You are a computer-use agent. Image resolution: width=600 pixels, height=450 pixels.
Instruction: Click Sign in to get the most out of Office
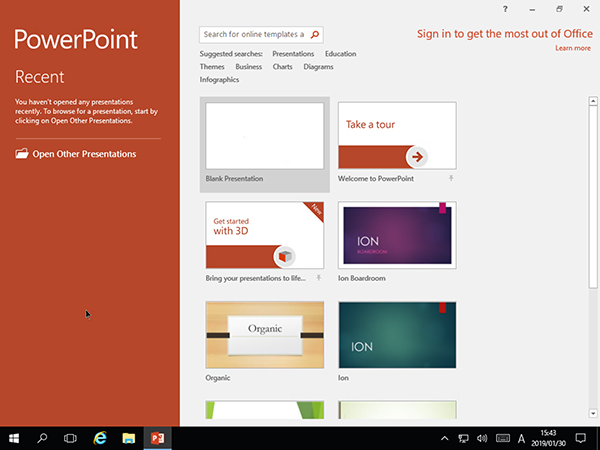point(505,34)
